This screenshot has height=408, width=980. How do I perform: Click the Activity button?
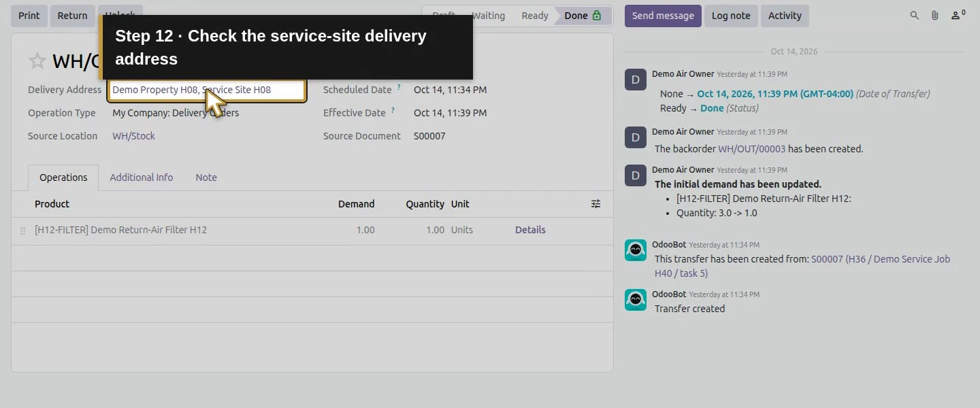pyautogui.click(x=785, y=16)
